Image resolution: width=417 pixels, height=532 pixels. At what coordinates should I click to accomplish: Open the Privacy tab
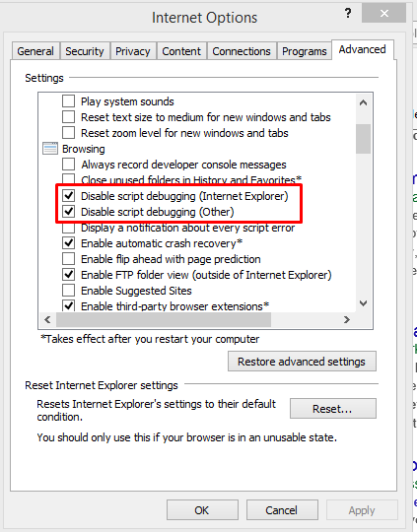(x=132, y=51)
